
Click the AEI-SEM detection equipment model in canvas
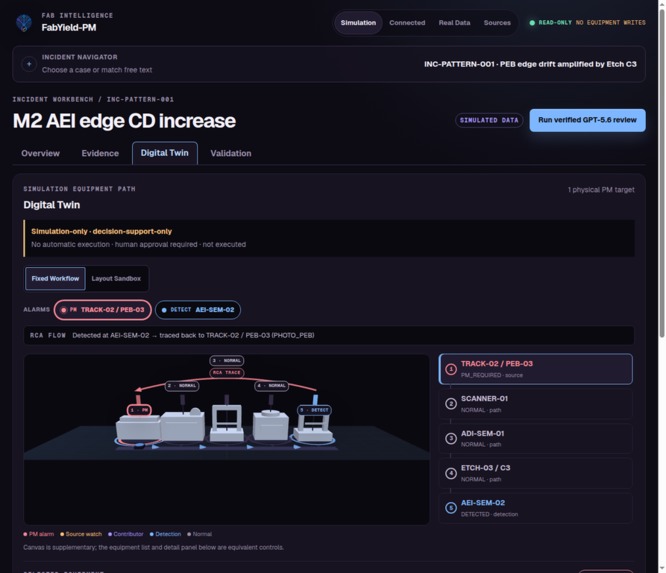click(313, 427)
